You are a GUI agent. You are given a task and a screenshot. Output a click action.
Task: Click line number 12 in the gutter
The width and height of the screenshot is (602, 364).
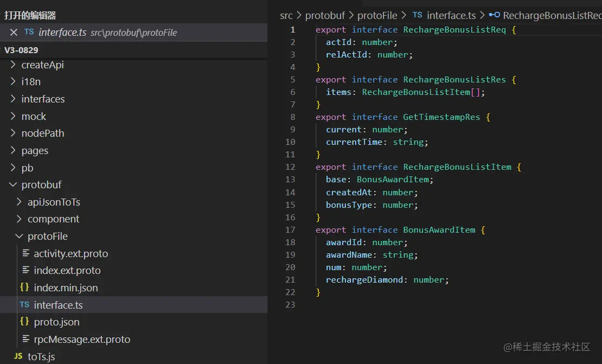coord(290,167)
